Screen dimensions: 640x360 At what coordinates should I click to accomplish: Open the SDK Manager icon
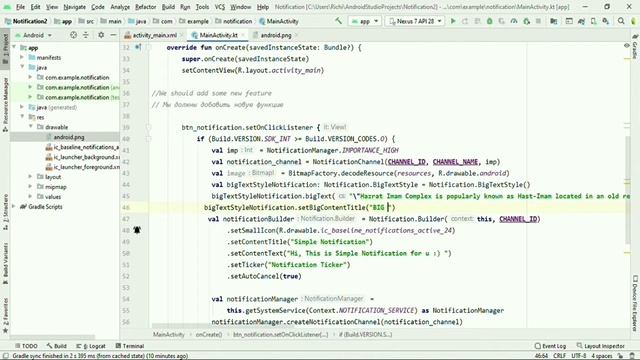point(606,21)
